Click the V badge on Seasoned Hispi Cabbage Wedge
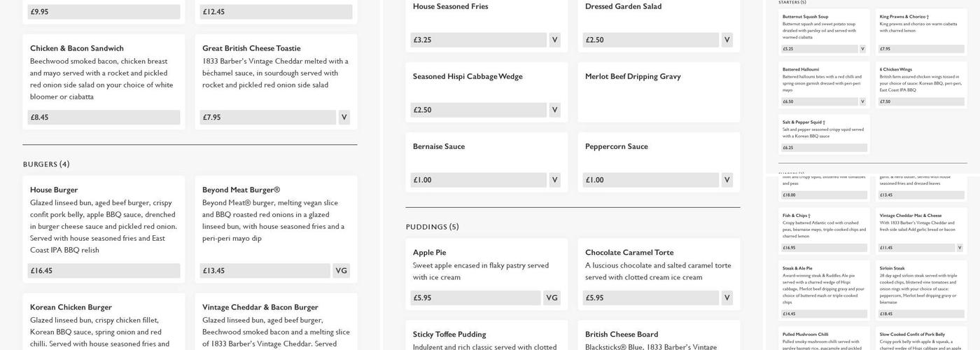This screenshot has height=350, width=980. 554,110
